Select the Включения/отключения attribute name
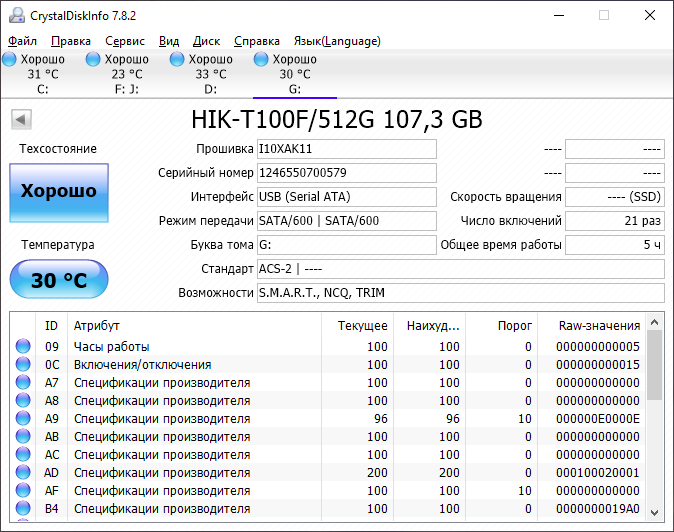 142,364
